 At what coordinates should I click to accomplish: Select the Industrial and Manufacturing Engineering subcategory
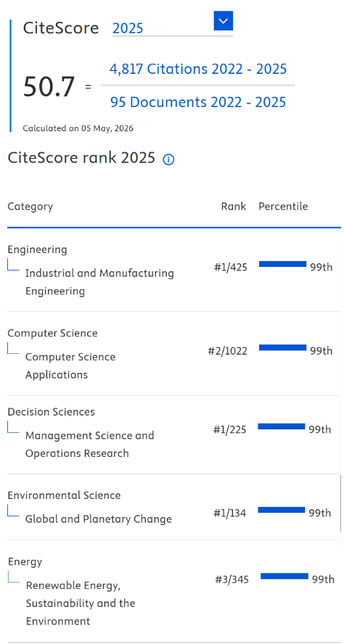(99, 282)
